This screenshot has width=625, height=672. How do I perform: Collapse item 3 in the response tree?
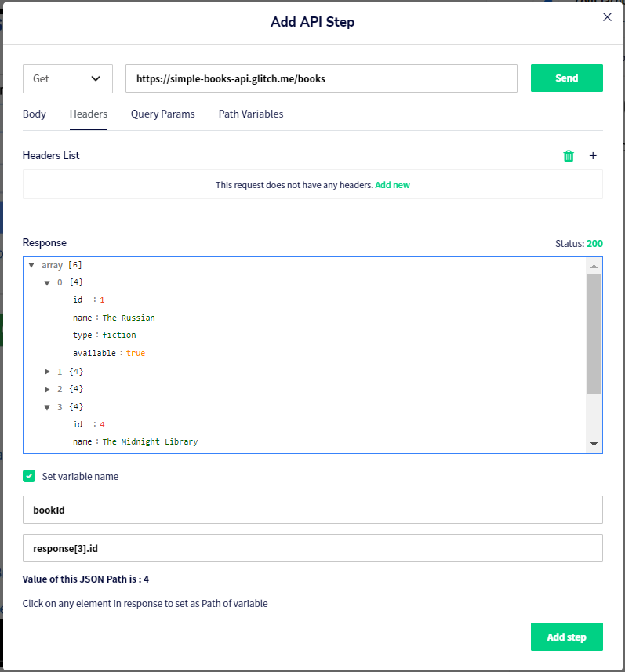click(x=47, y=408)
